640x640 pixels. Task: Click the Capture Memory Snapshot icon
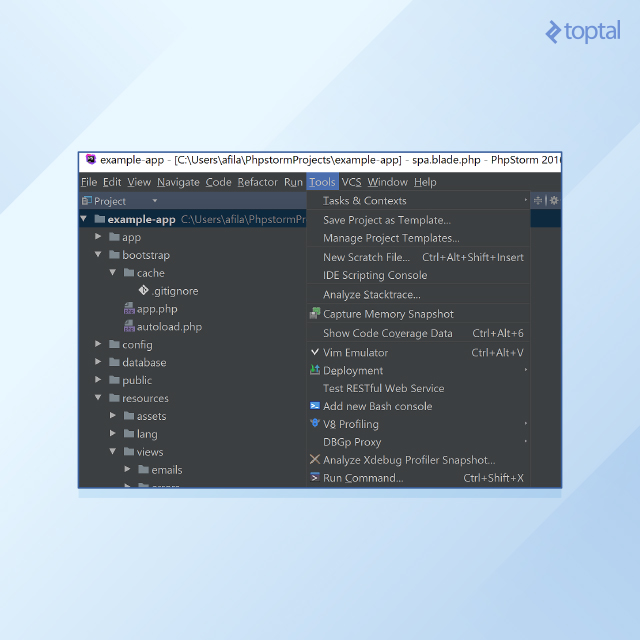(x=315, y=313)
